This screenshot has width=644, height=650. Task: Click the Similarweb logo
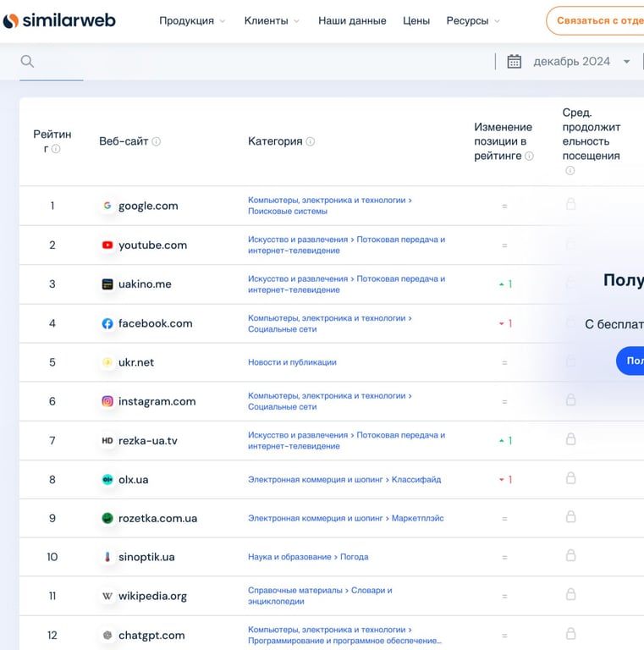tap(59, 20)
